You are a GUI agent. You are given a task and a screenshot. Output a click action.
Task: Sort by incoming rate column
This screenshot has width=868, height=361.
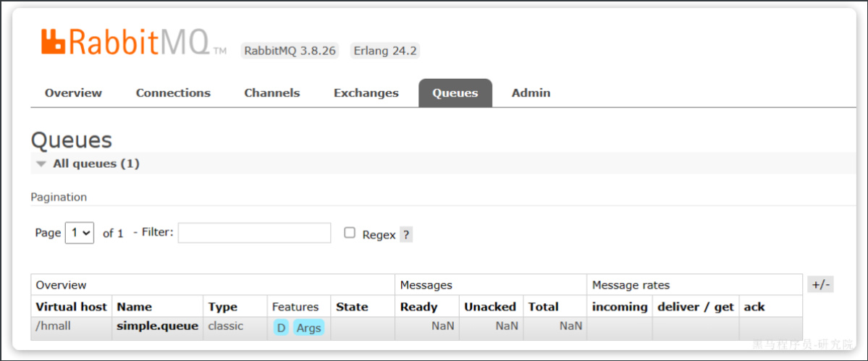click(x=620, y=307)
